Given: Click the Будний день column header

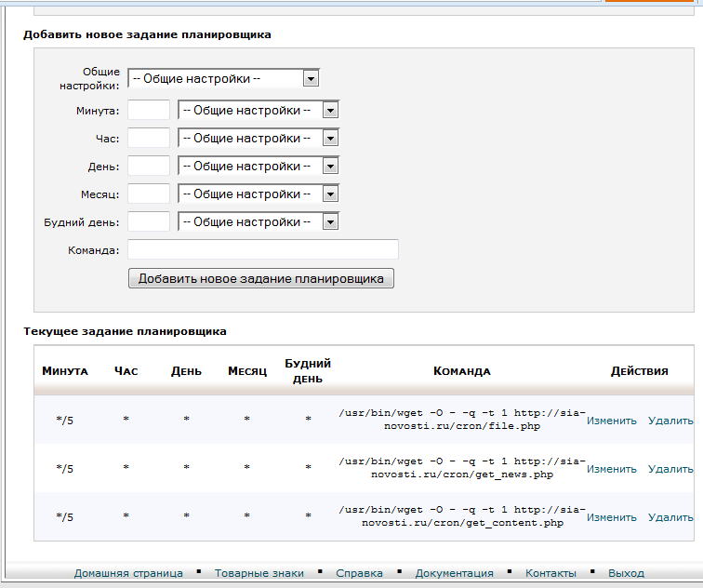Looking at the screenshot, I should [x=308, y=371].
